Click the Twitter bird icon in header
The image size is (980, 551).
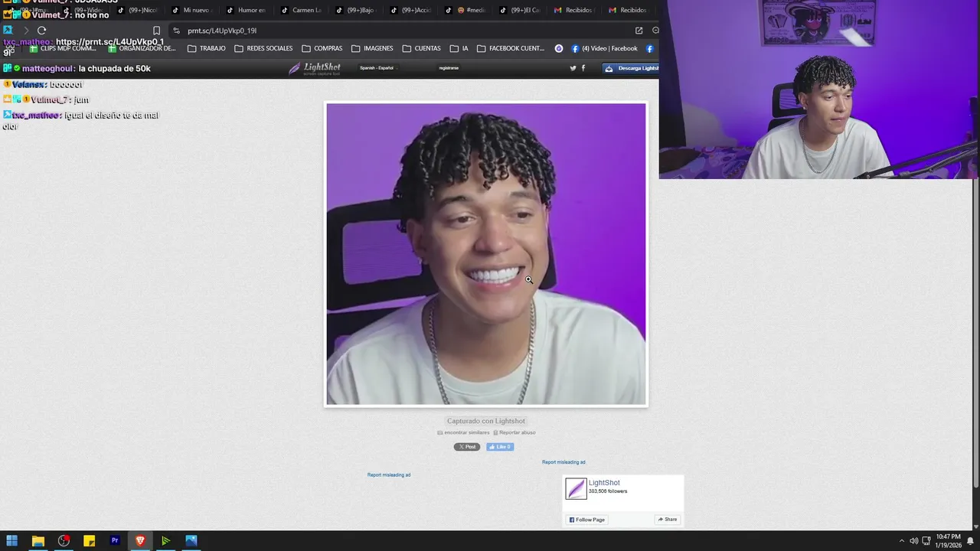tap(573, 68)
